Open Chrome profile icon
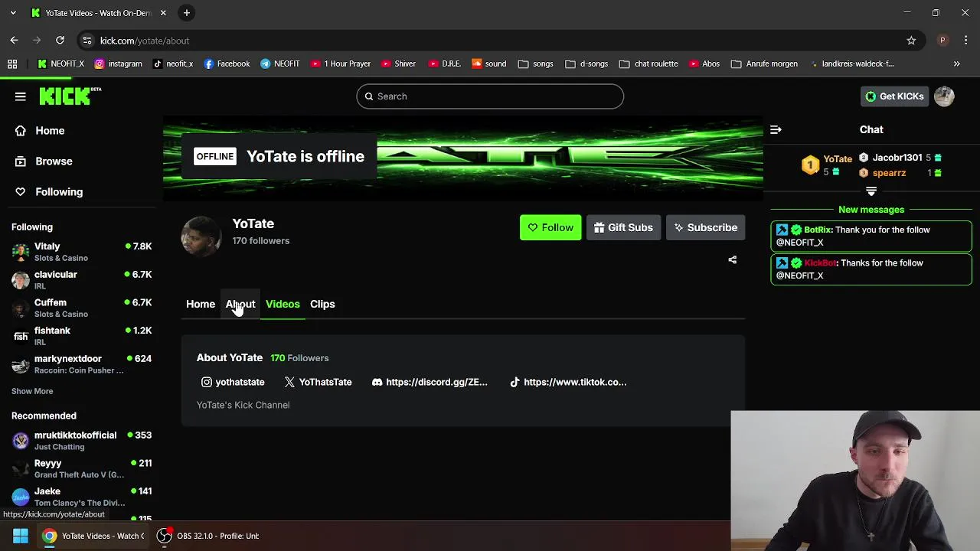 (x=942, y=41)
